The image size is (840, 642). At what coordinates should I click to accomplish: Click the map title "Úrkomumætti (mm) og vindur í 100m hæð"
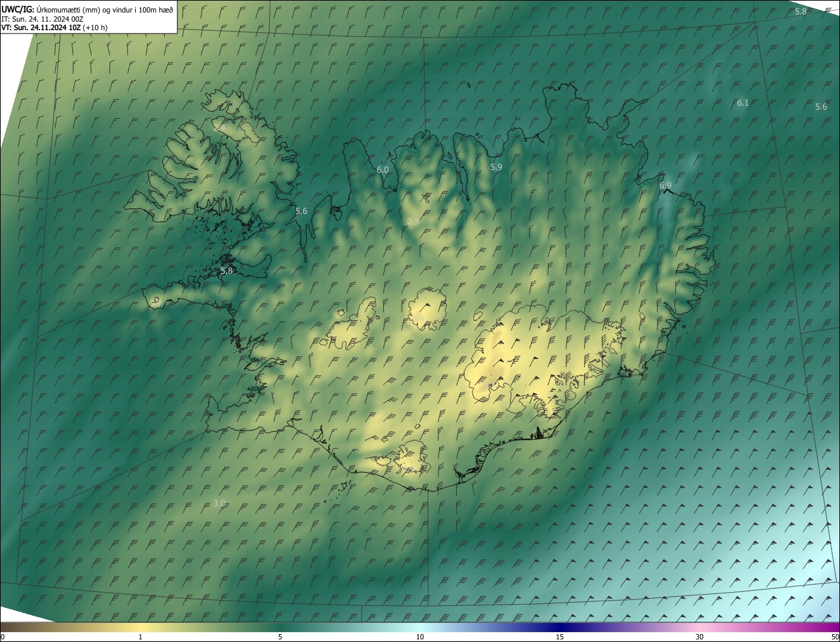coord(105,9)
